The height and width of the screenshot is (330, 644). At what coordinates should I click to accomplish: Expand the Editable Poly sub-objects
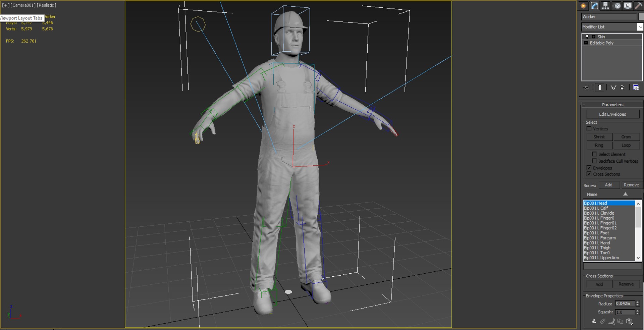click(586, 43)
